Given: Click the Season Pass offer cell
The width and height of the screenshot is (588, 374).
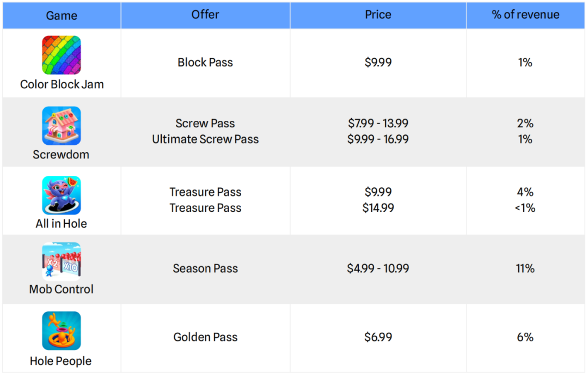Looking at the screenshot, I should pyautogui.click(x=205, y=268).
